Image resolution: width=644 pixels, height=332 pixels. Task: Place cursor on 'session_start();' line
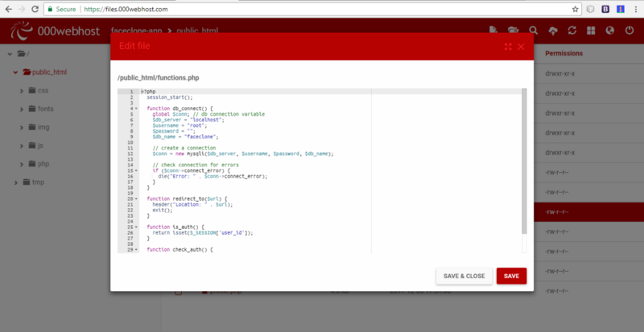169,97
